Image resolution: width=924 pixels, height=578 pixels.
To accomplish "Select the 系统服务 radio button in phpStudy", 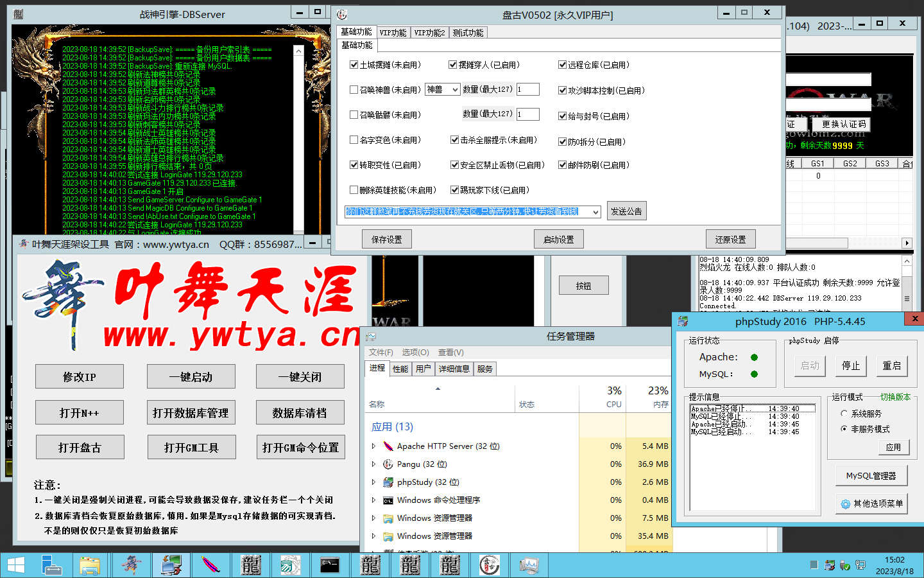I will pos(844,414).
